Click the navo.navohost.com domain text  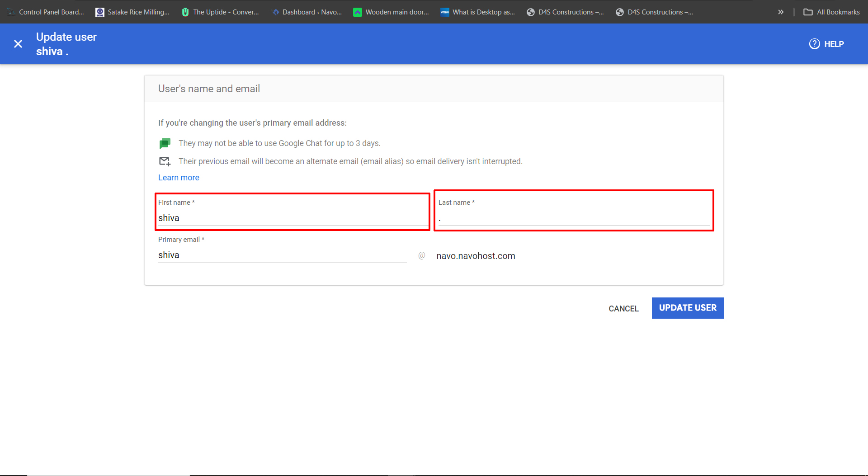476,256
